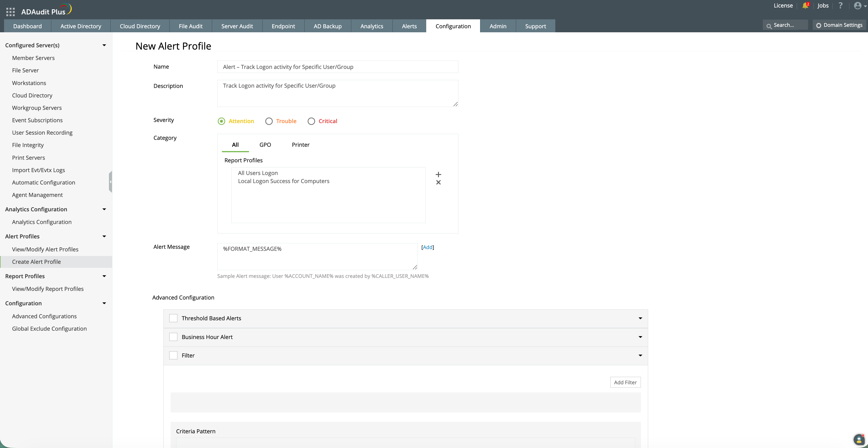
Task: Click the X icon to remove report profile
Action: click(438, 182)
